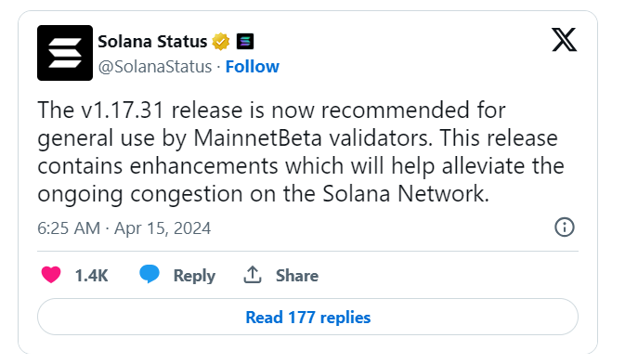Click the Solana Network phrase ending the tweet
Screen dimensions: 625x364
pyautogui.click(x=406, y=194)
